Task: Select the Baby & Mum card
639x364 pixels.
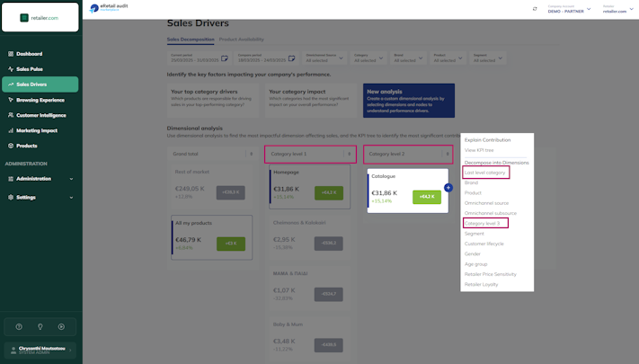Action: (310, 337)
